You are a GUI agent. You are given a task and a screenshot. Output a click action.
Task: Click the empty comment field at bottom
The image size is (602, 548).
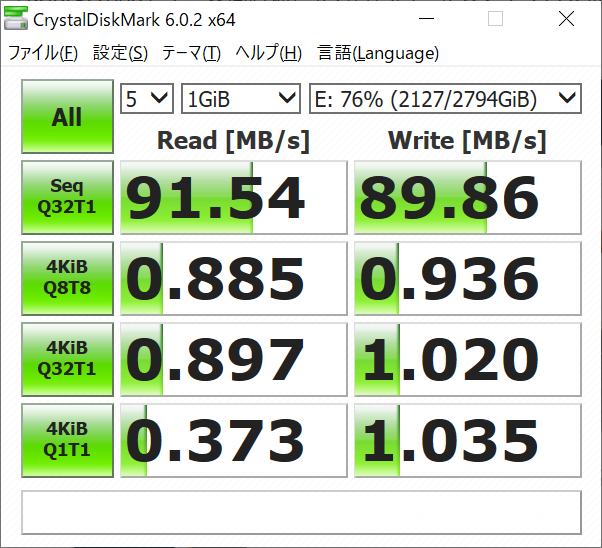(x=301, y=512)
